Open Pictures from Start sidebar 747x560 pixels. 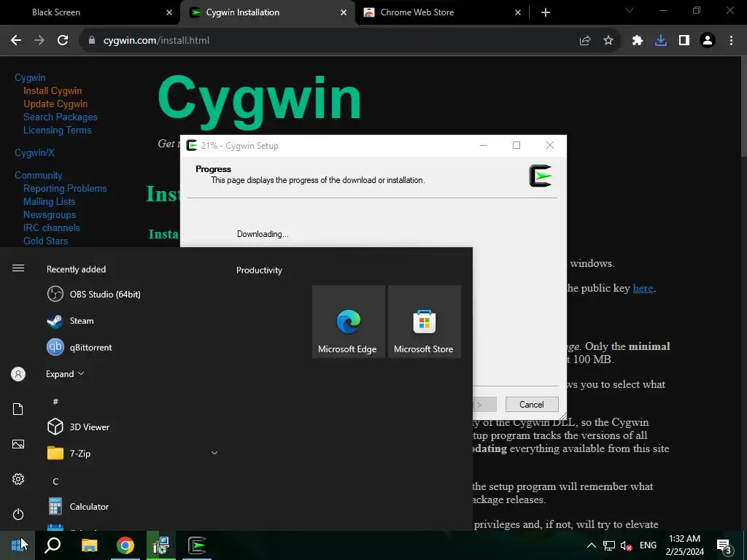click(x=18, y=444)
